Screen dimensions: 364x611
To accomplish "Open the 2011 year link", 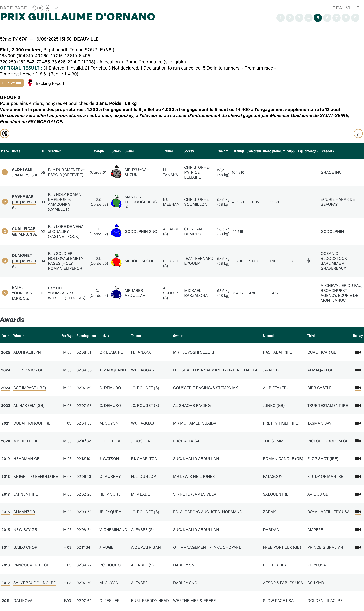I will pos(6,601).
